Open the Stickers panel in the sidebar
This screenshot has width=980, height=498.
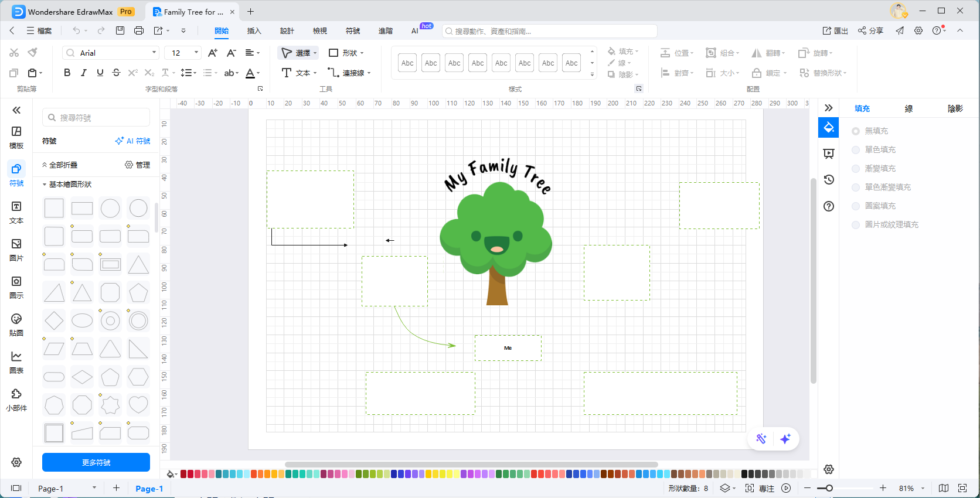pyautogui.click(x=16, y=325)
